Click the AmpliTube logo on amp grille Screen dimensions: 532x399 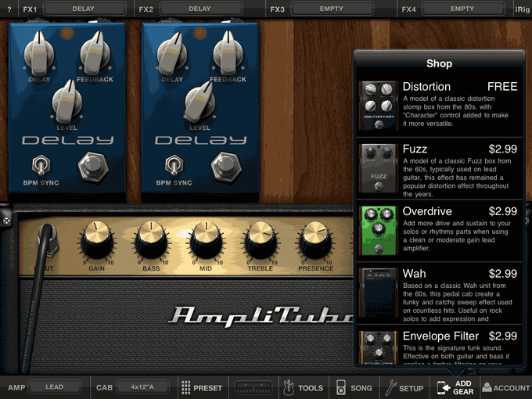pos(261,317)
